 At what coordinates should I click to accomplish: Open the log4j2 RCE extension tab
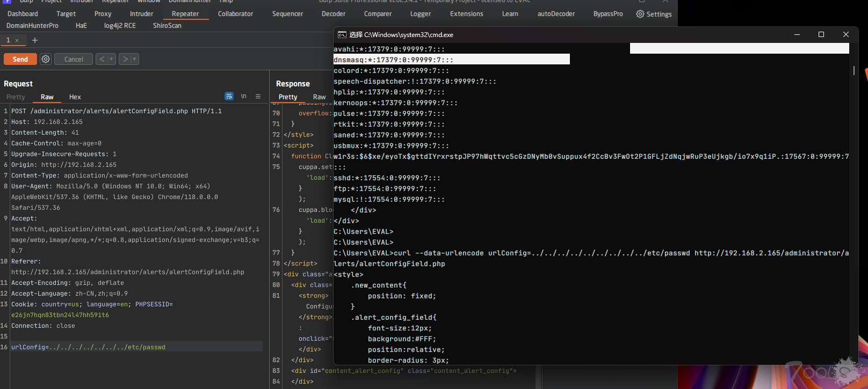(120, 26)
